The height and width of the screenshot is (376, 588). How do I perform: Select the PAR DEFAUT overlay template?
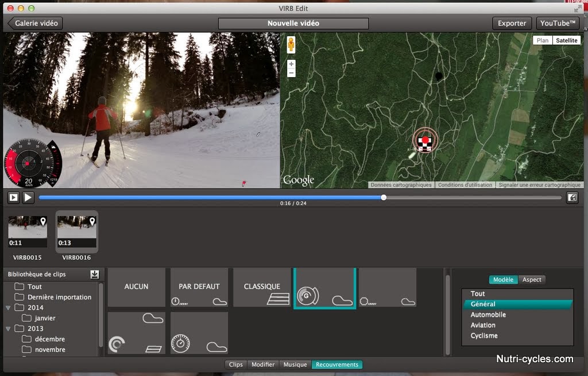(x=199, y=287)
